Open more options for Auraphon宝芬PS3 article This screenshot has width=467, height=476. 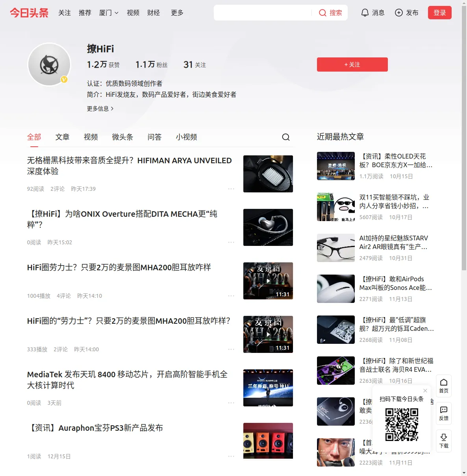(x=231, y=456)
